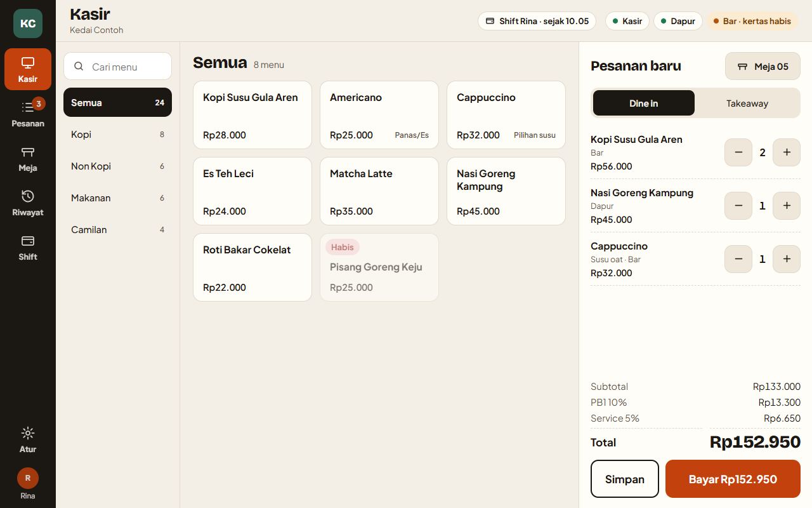The height and width of the screenshot is (508, 812).
Task: Open Pesanan orders list in sidebar
Action: (x=28, y=114)
